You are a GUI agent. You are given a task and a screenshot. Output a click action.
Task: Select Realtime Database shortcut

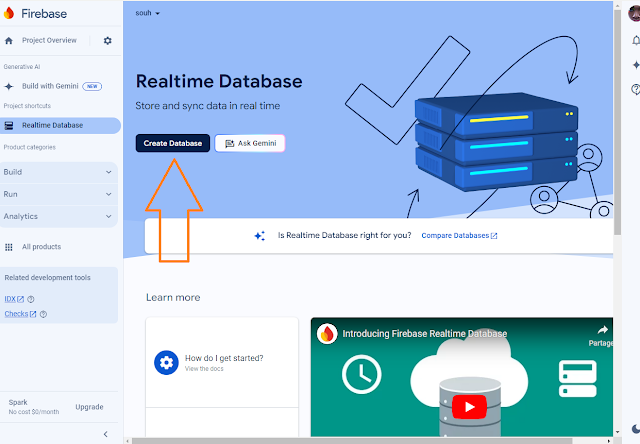(x=60, y=125)
